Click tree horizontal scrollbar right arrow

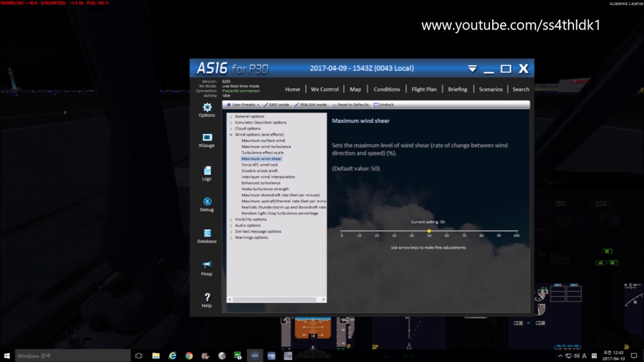324,300
